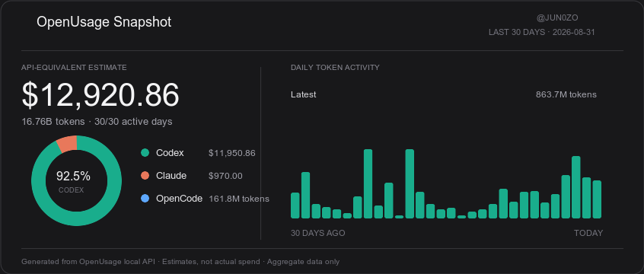The height and width of the screenshot is (274, 644).
Task: Click the @JUN0ZO username
Action: tap(557, 18)
